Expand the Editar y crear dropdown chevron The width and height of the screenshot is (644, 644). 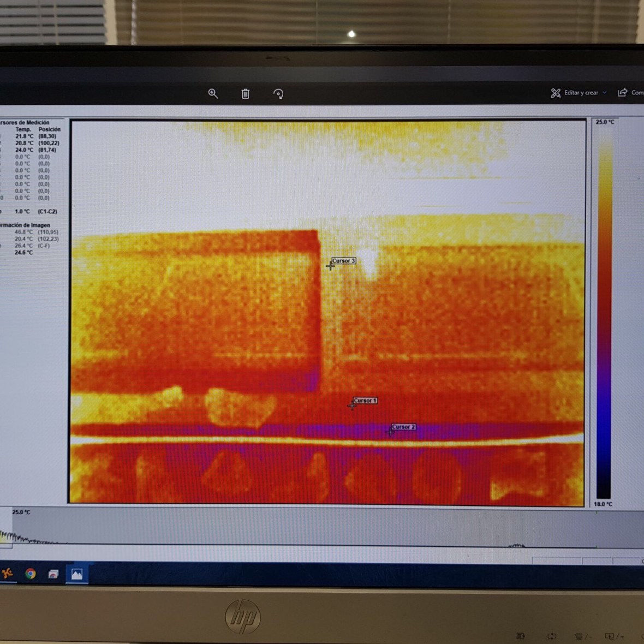tap(605, 93)
